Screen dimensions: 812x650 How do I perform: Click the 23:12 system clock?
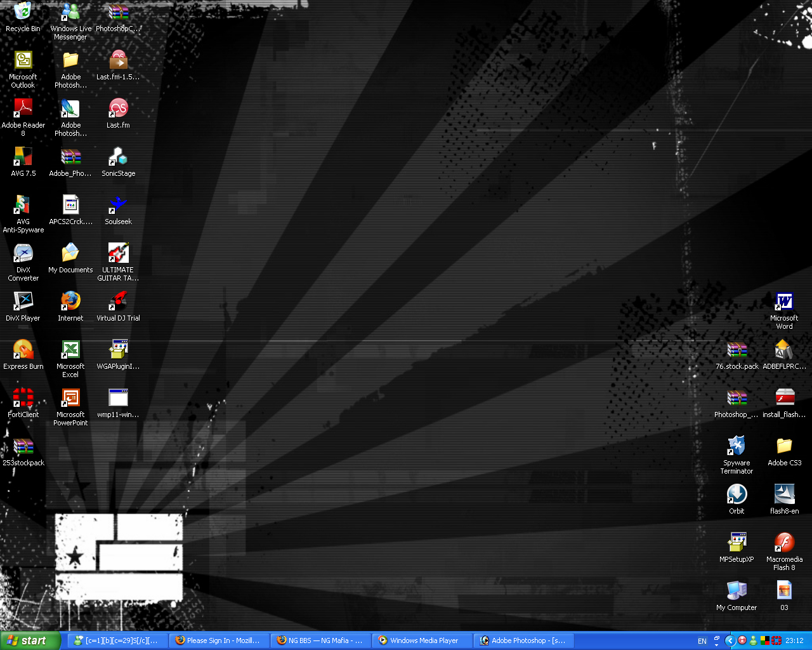(794, 641)
